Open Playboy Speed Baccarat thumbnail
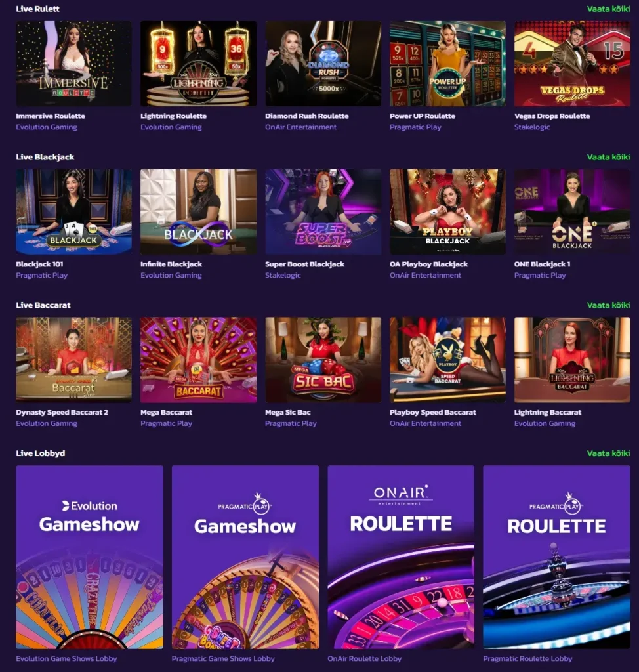The height and width of the screenshot is (672, 639). (x=447, y=360)
